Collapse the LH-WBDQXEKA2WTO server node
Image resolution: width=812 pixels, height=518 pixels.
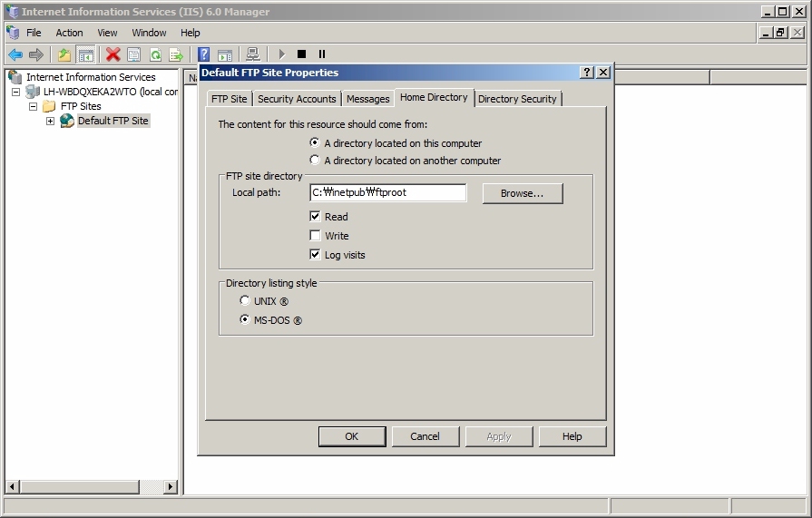coord(16,92)
